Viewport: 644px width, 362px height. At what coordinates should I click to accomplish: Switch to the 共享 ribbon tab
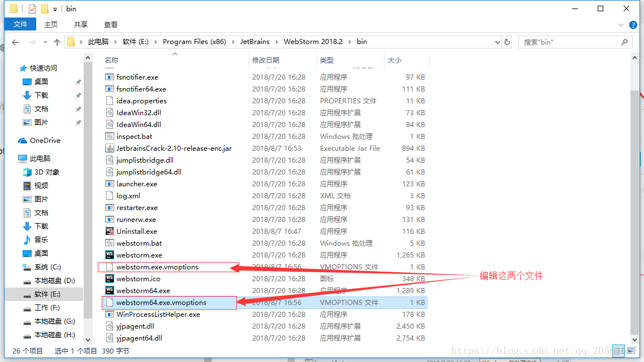(81, 25)
